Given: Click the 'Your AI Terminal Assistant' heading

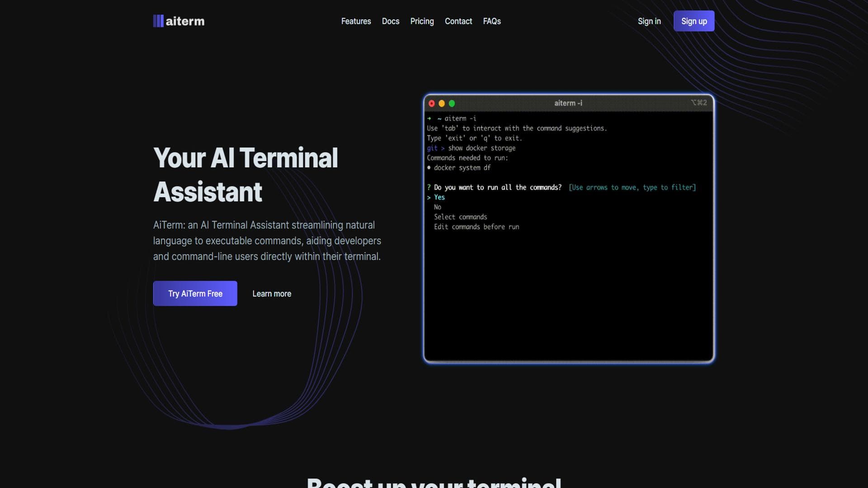Looking at the screenshot, I should [245, 175].
